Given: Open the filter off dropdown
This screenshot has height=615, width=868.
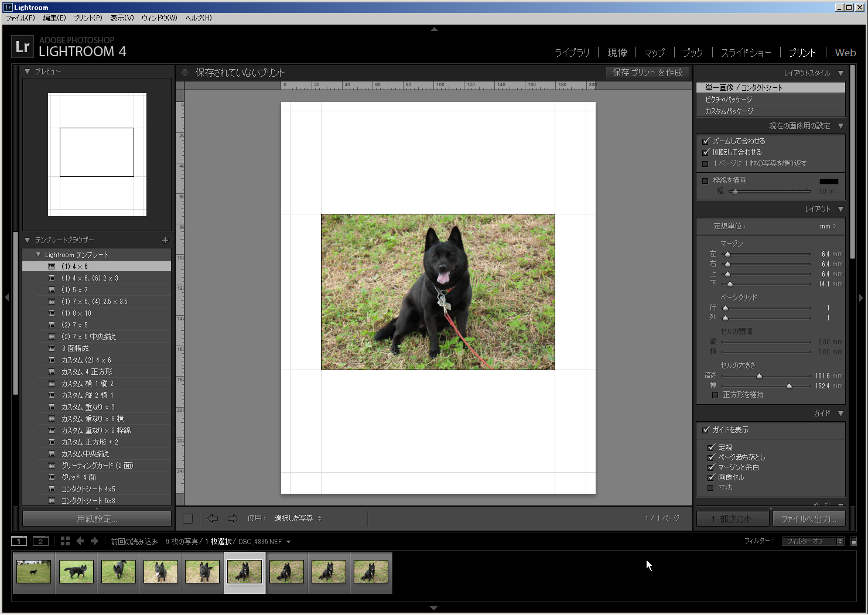Looking at the screenshot, I should tap(812, 541).
